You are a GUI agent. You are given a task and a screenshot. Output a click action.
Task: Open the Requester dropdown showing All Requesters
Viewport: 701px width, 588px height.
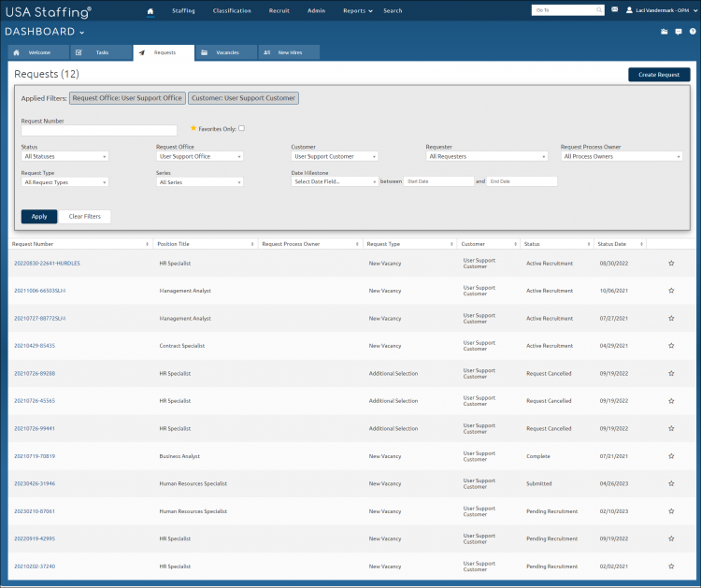tap(487, 156)
